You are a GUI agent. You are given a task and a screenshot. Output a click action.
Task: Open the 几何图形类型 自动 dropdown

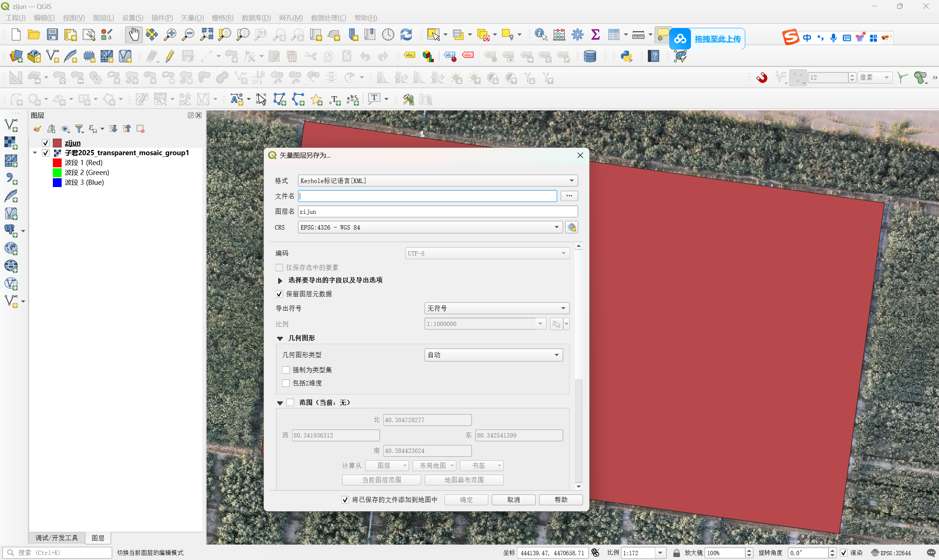tap(494, 355)
